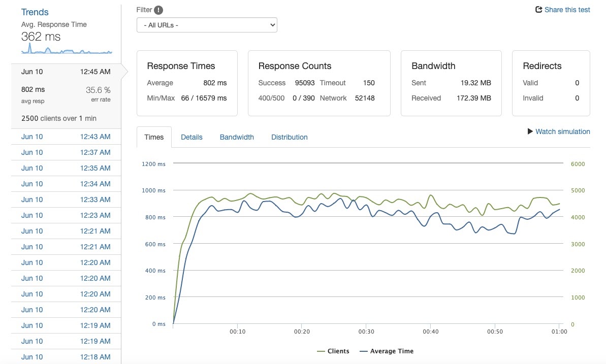
Task: Click the 1000 ms left axis label
Action: click(153, 190)
